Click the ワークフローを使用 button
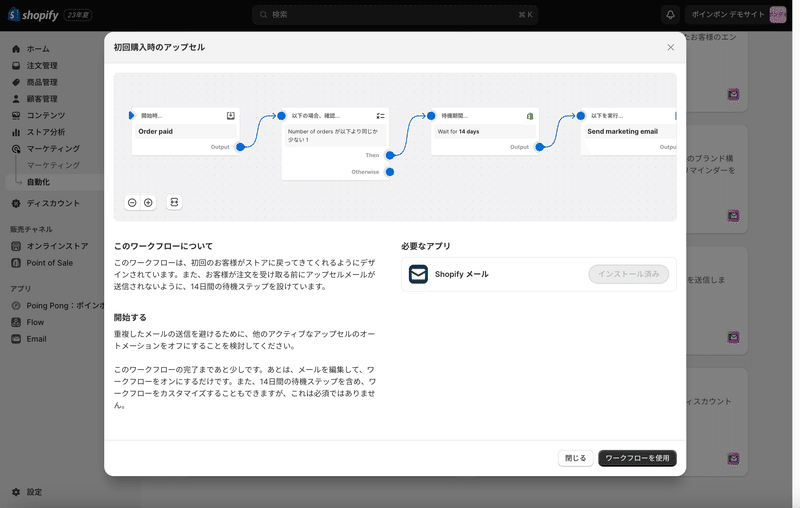 tap(637, 458)
